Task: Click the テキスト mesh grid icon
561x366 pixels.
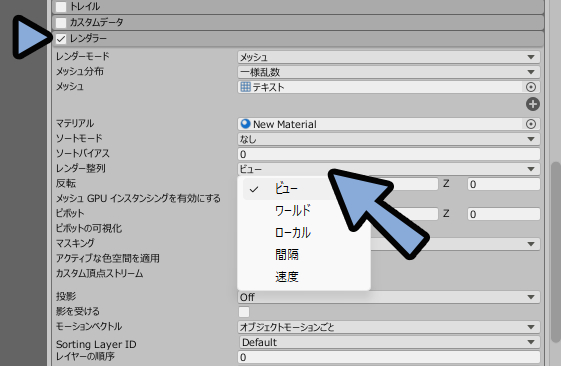Action: click(245, 87)
